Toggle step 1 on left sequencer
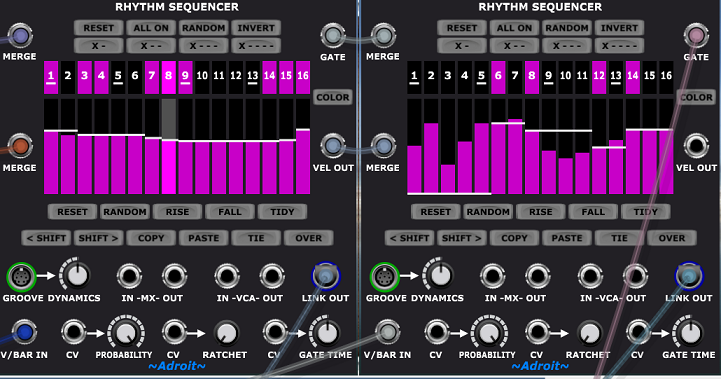Image resolution: width=721 pixels, height=379 pixels. 51,77
